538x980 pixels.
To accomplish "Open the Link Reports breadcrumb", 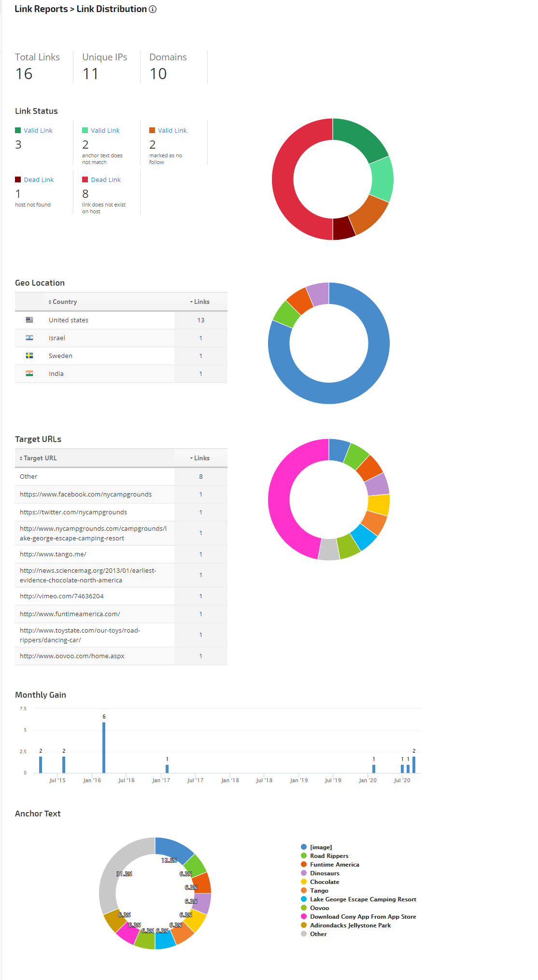I will pyautogui.click(x=41, y=9).
